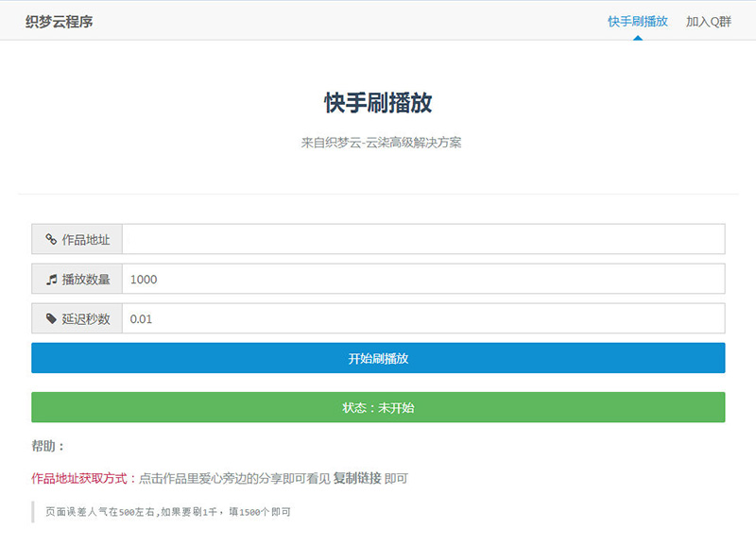The width and height of the screenshot is (756, 546).
Task: Click the red 作品地址获取方式 help text
Action: tap(79, 479)
